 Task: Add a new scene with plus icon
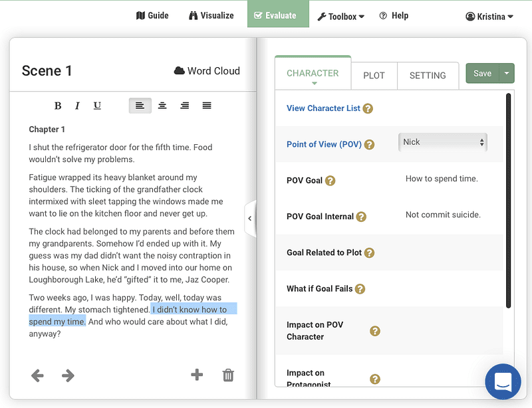(197, 375)
